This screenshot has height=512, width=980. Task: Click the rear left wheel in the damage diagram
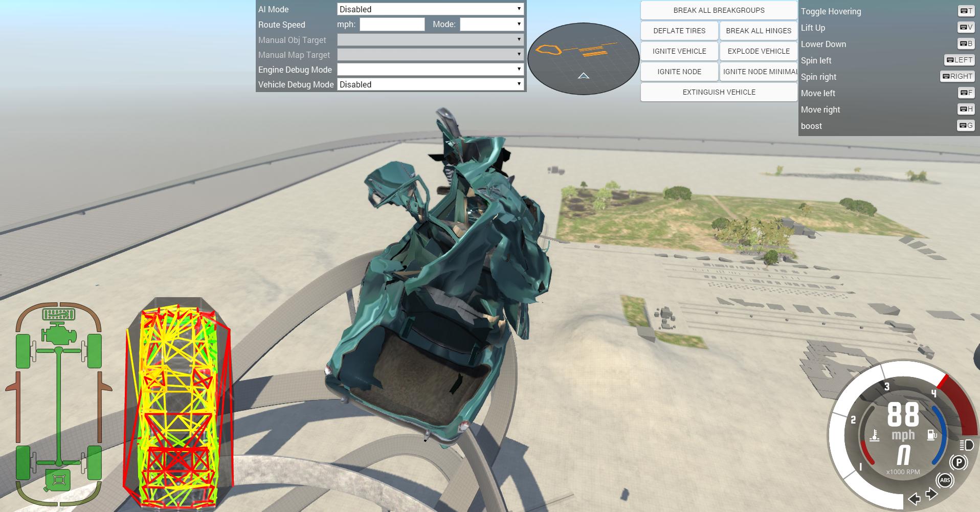coord(23,462)
